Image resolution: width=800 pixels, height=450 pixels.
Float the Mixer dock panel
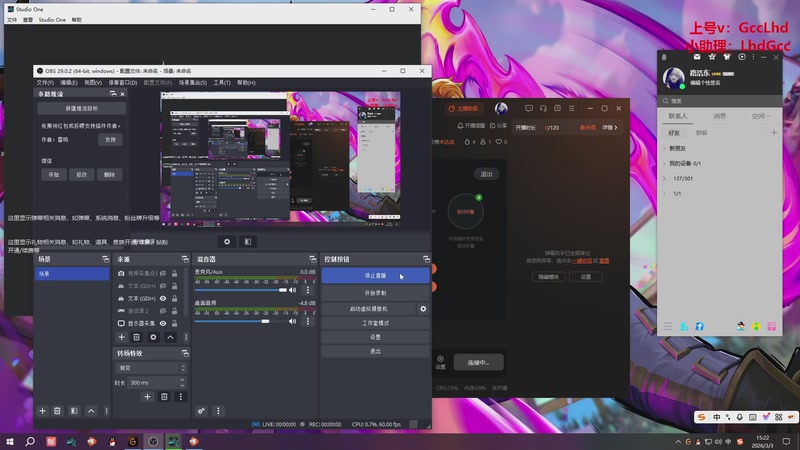pos(312,259)
